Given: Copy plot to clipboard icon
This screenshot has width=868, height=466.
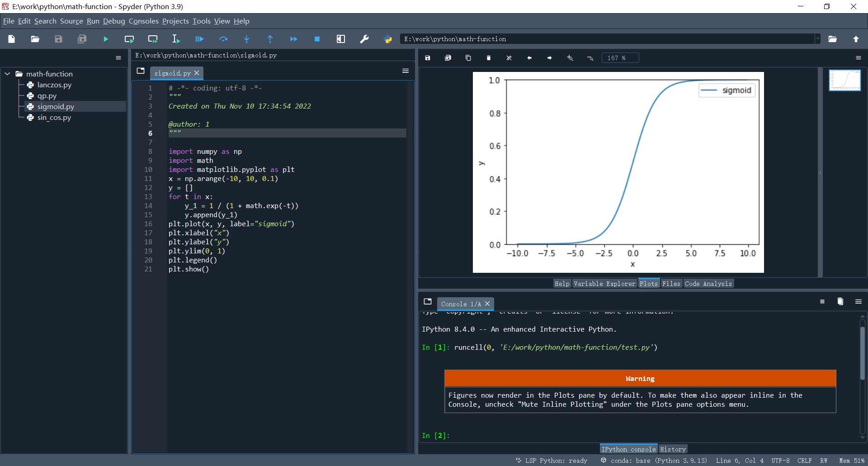Looking at the screenshot, I should pyautogui.click(x=468, y=58).
